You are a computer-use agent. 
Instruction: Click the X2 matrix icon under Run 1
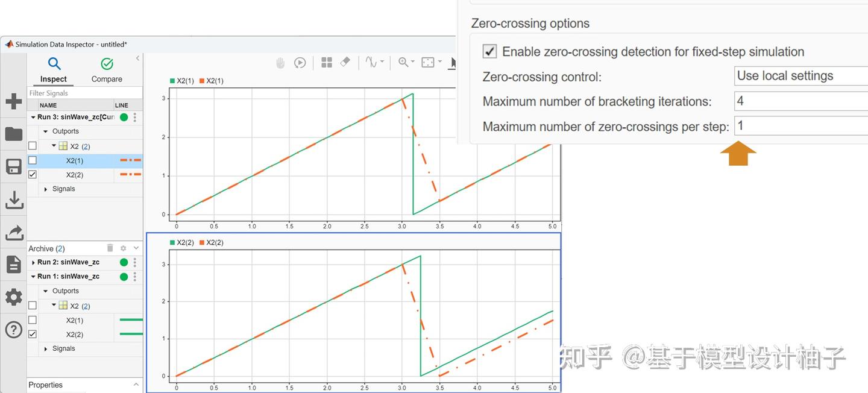point(62,306)
